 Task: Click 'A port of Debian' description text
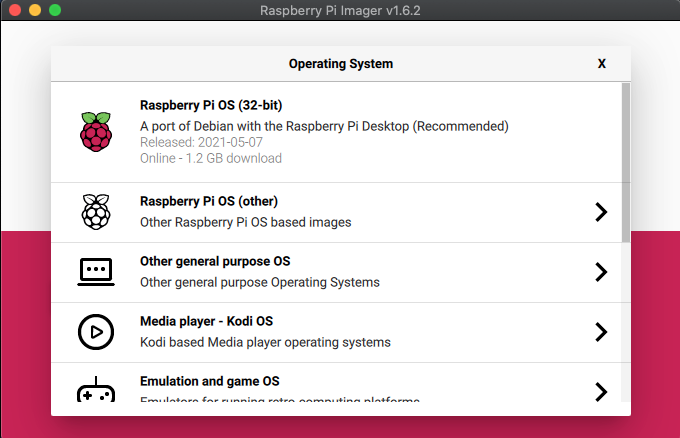click(324, 126)
